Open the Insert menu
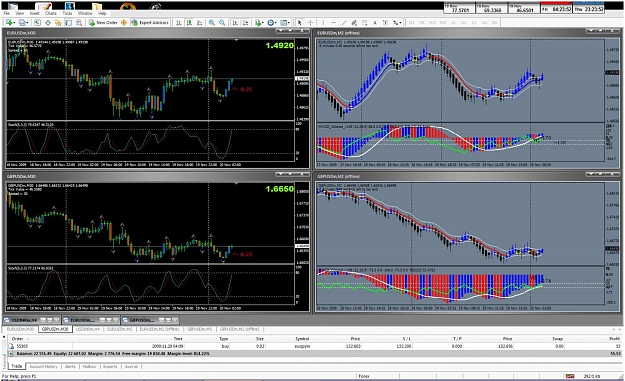This screenshot has width=625, height=381. point(35,13)
